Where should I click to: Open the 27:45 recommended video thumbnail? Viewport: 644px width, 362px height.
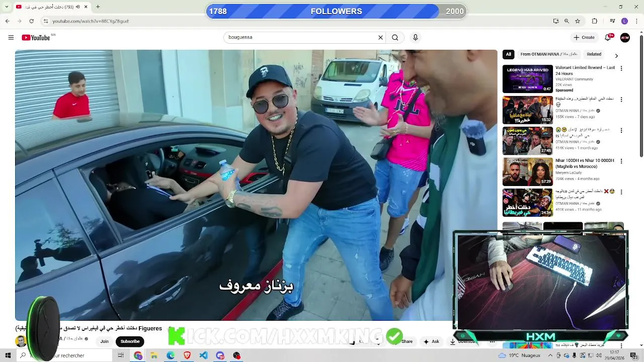(527, 141)
